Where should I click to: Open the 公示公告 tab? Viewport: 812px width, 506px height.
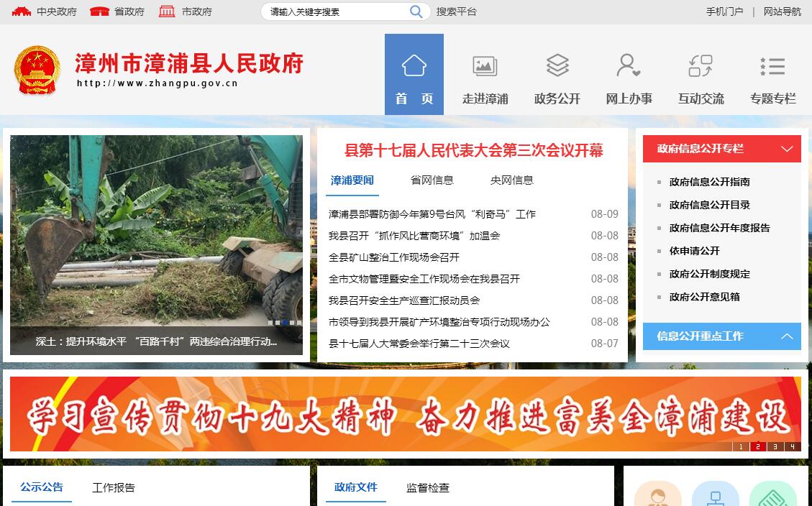pos(42,487)
